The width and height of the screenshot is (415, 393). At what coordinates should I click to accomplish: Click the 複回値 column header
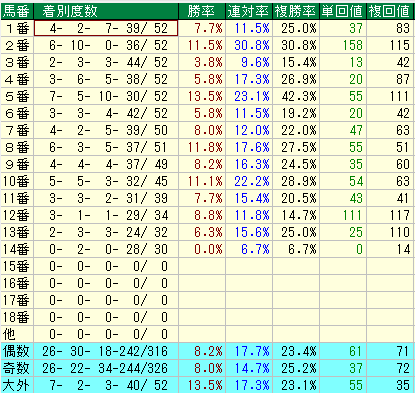(x=390, y=11)
